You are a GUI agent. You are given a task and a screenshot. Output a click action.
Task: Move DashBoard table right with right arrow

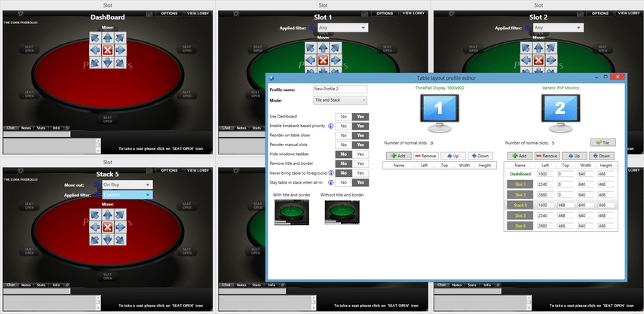(120, 50)
